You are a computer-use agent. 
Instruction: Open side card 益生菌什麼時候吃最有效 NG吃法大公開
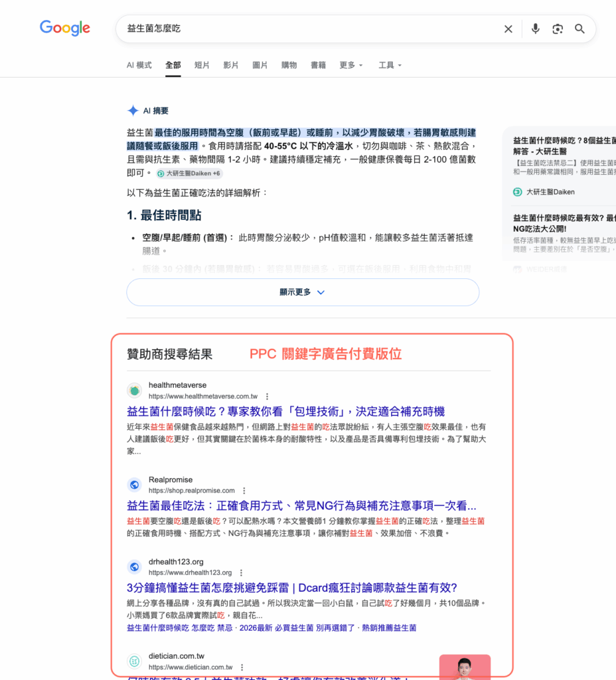point(564,223)
